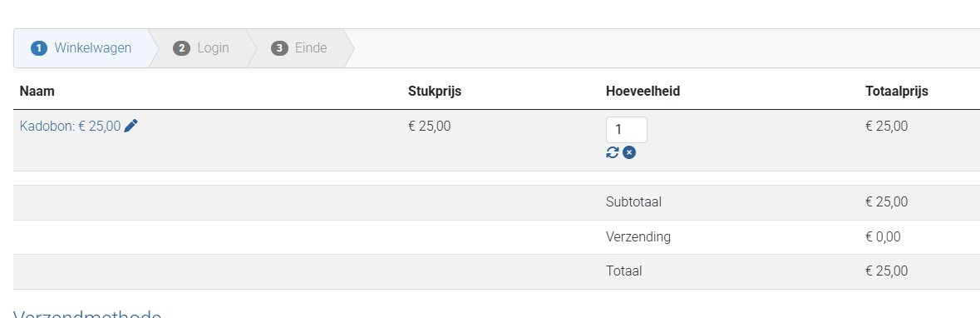Viewport: 980px width, 318px height.
Task: Click the Subtotaal row label
Action: [633, 202]
